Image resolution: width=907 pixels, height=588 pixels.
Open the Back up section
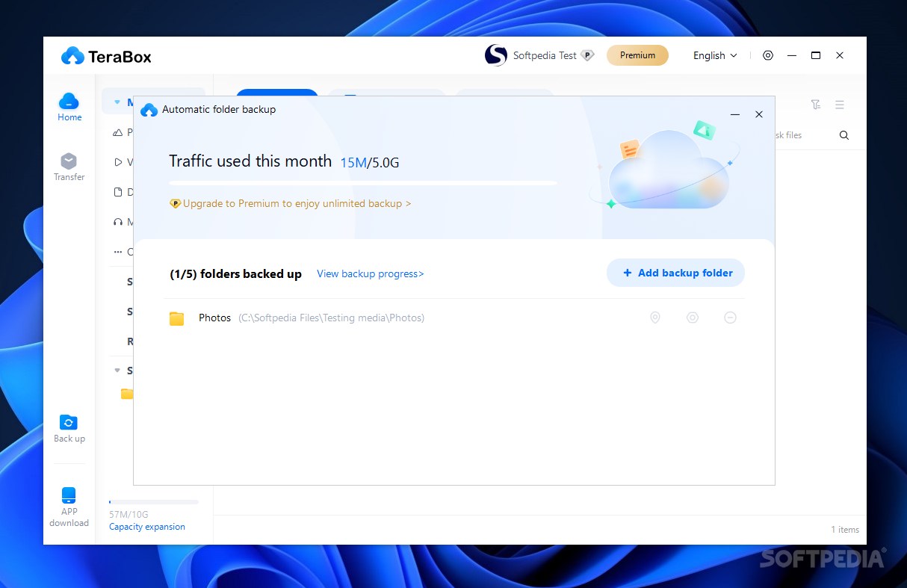(69, 428)
